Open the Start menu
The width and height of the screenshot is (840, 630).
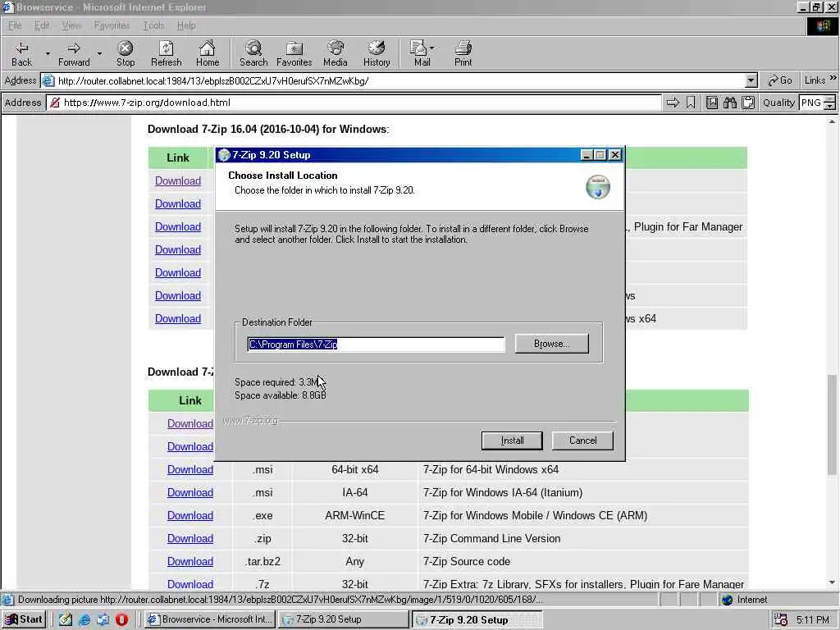pos(24,619)
